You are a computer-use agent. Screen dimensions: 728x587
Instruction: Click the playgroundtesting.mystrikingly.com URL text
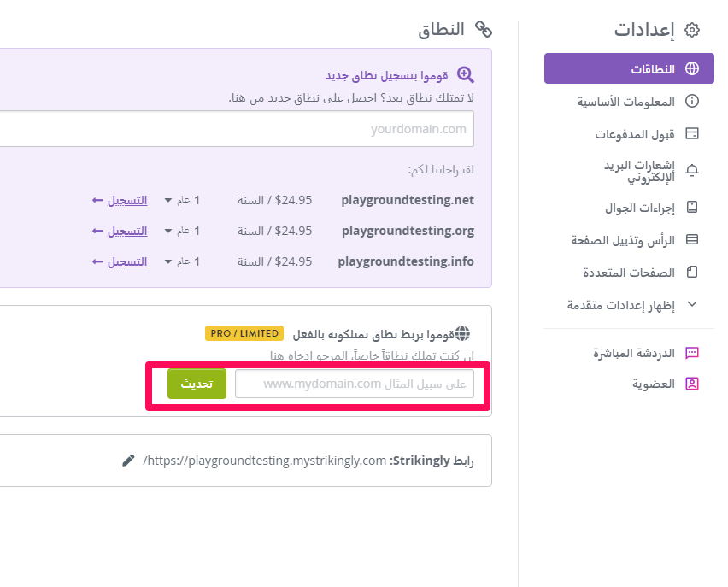coord(265,461)
